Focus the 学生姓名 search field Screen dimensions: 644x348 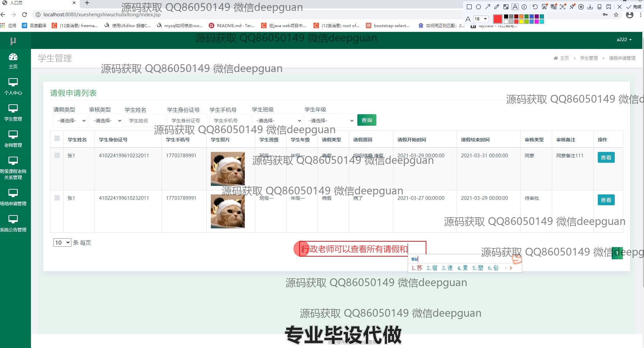pos(145,121)
